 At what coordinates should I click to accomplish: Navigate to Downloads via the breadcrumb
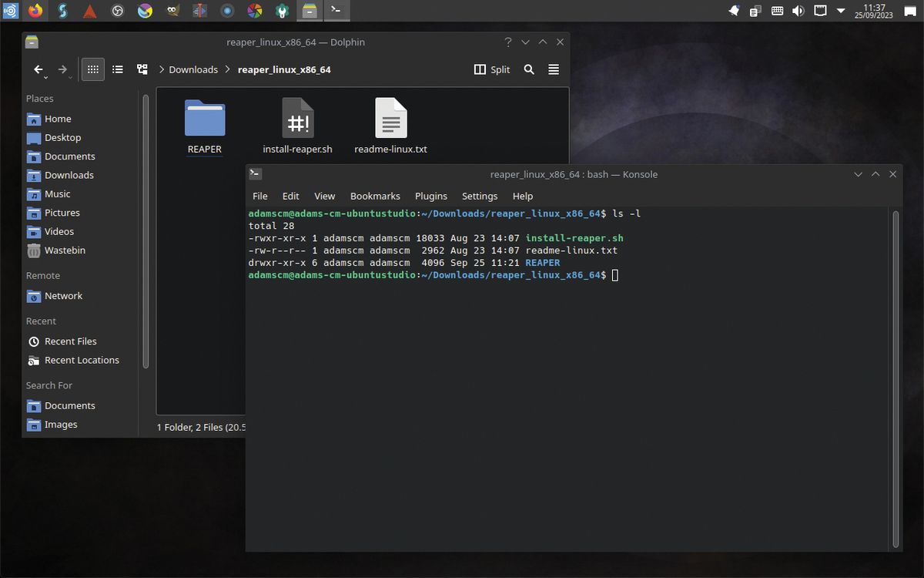[193, 69]
